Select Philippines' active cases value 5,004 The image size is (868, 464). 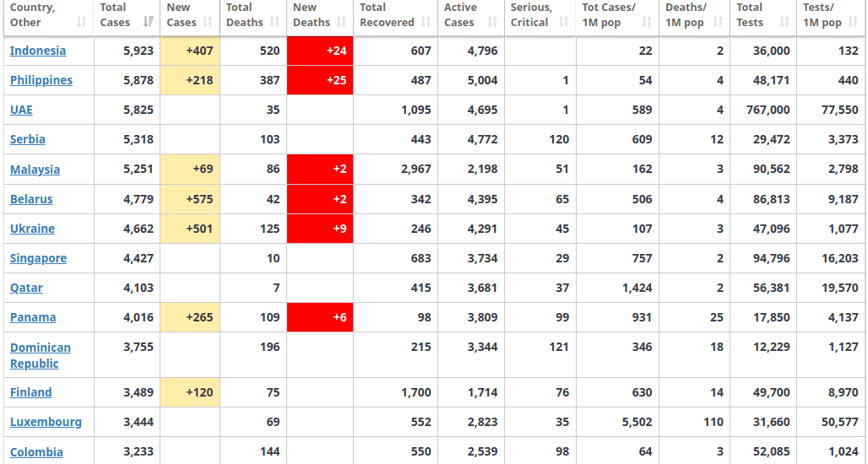pyautogui.click(x=482, y=80)
